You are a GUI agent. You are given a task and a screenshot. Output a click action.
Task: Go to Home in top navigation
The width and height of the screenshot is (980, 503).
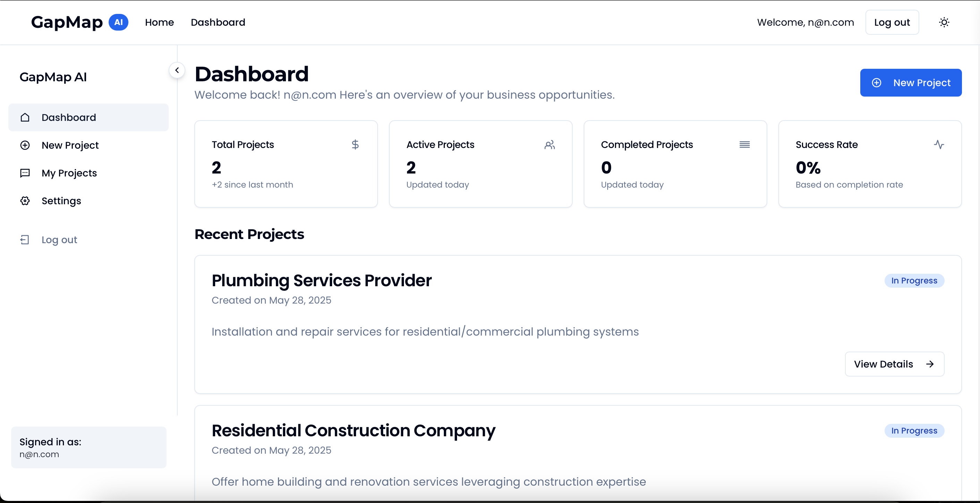[x=159, y=23]
